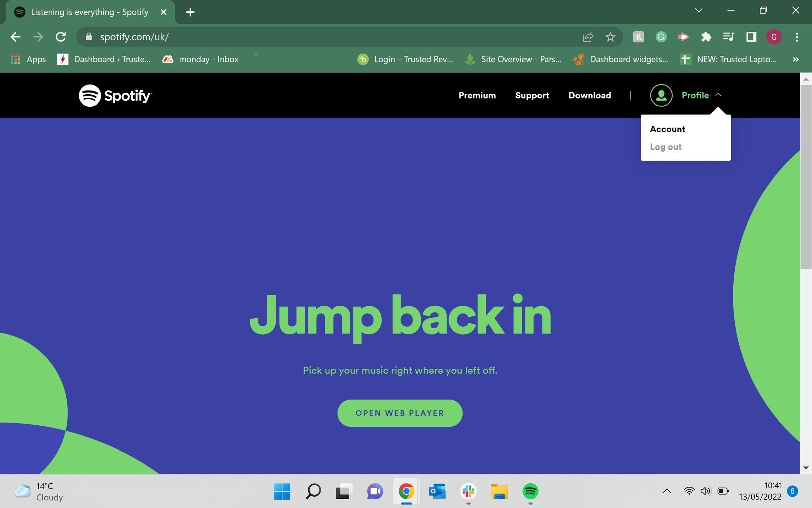Open the notification badge showing 8

pos(792,491)
